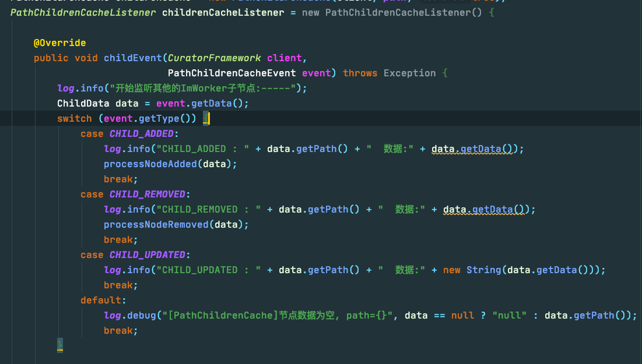Click the @Override annotation
642x364 pixels.
pos(59,43)
